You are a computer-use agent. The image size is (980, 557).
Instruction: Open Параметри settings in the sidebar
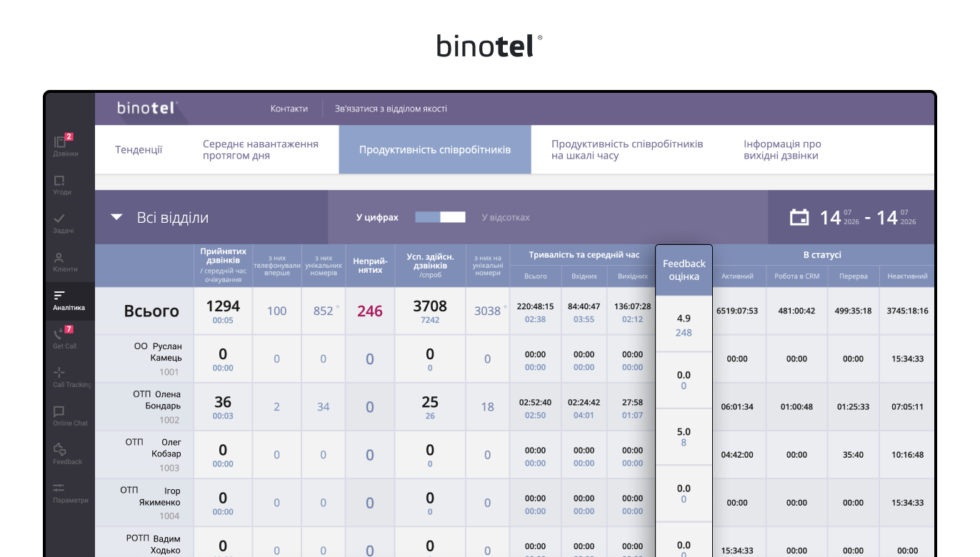tap(70, 493)
